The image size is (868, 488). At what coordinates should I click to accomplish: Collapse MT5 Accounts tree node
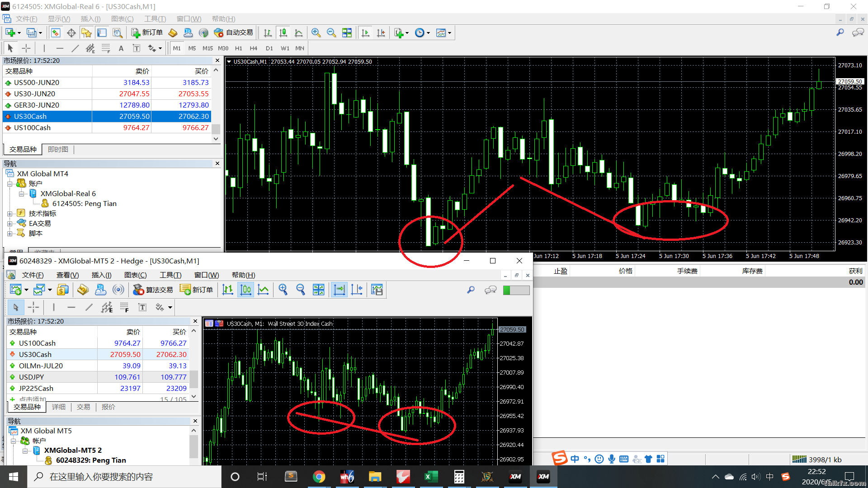pyautogui.click(x=14, y=441)
